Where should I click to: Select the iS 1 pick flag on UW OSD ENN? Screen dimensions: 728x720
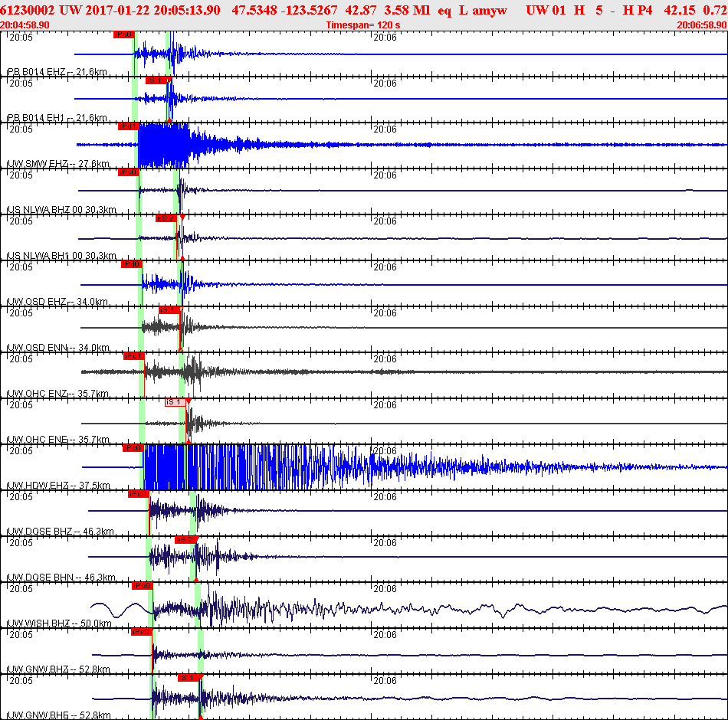click(169, 310)
